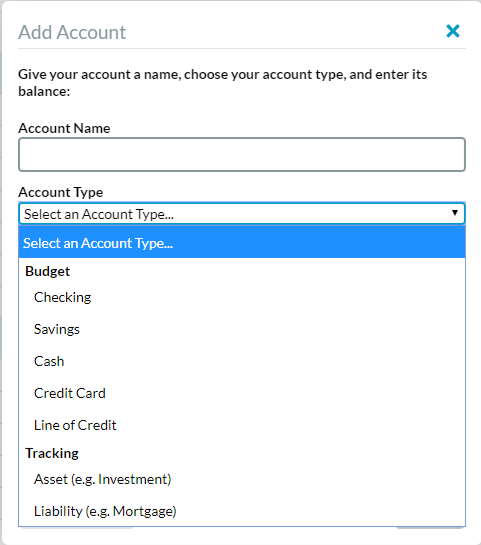
Task: Click the Account Type dropdown arrow
Action: pyautogui.click(x=455, y=212)
